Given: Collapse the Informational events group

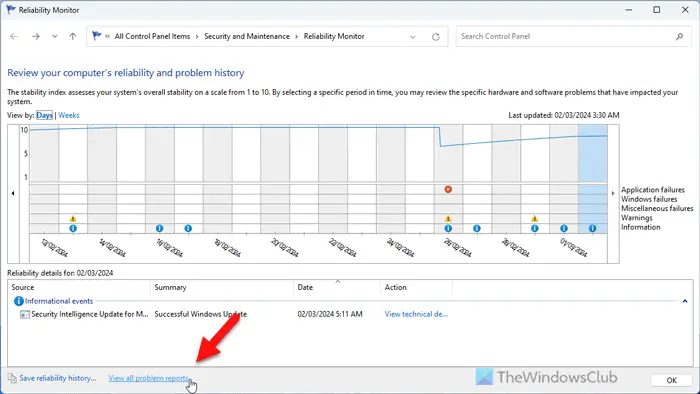Looking at the screenshot, I should coord(685,301).
